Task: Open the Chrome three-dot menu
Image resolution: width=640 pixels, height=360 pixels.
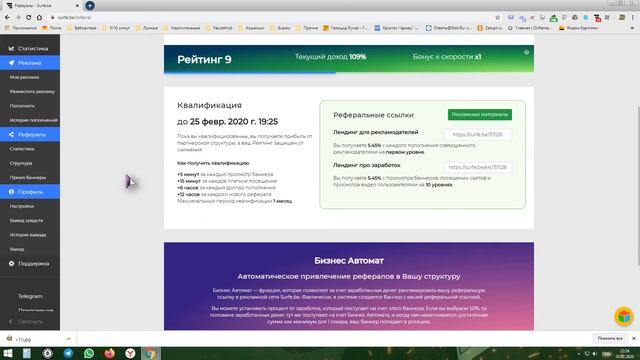Action: [x=633, y=18]
